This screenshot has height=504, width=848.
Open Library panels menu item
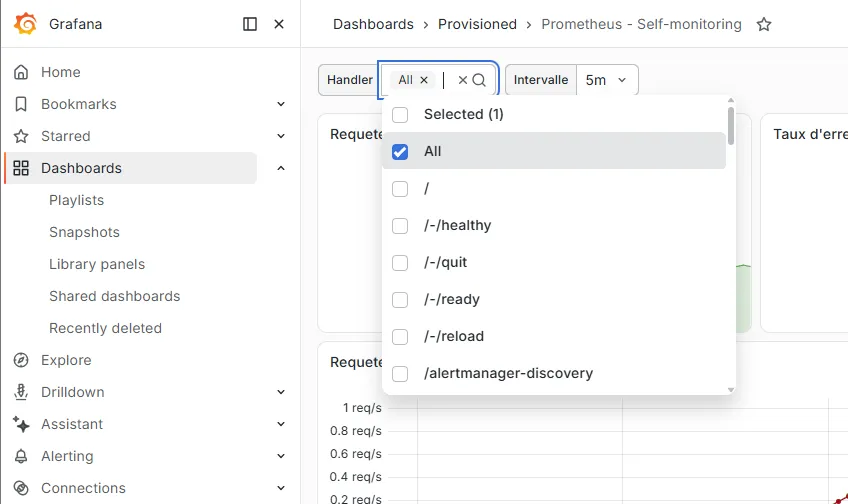click(97, 264)
